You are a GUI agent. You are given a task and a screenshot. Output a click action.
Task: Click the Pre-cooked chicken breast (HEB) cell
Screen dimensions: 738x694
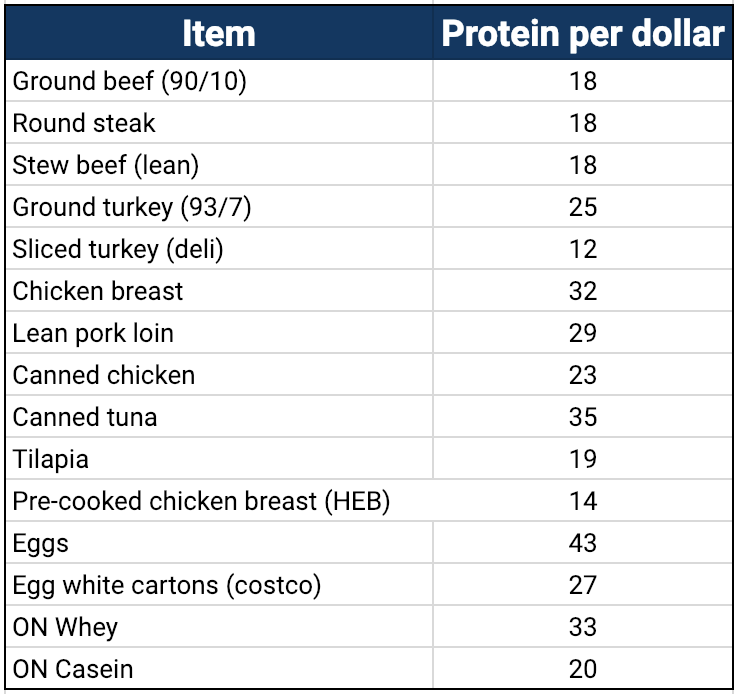[x=201, y=501]
